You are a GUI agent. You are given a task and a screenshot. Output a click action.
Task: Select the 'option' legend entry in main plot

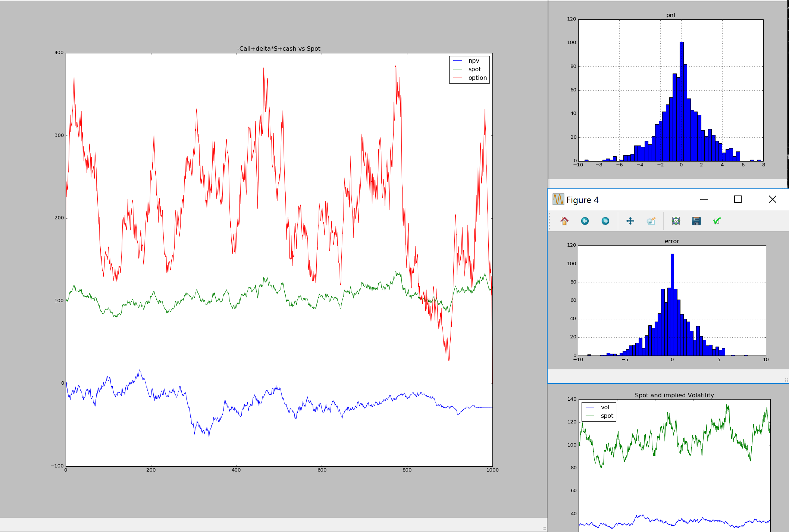477,78
